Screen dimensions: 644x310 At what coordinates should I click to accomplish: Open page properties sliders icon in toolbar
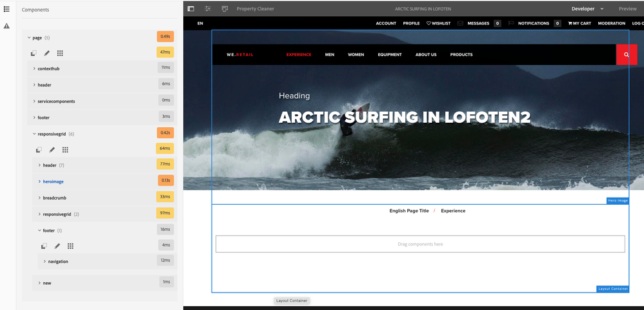pyautogui.click(x=208, y=9)
